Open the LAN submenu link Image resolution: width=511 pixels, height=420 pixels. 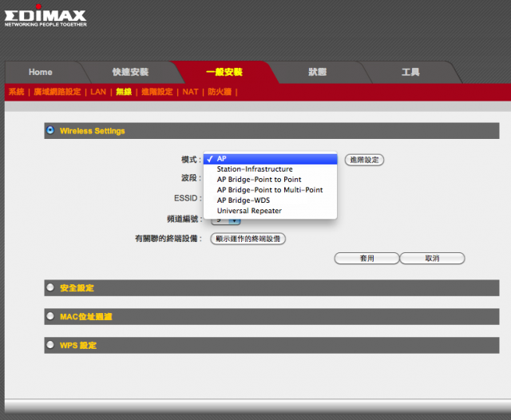pyautogui.click(x=98, y=92)
